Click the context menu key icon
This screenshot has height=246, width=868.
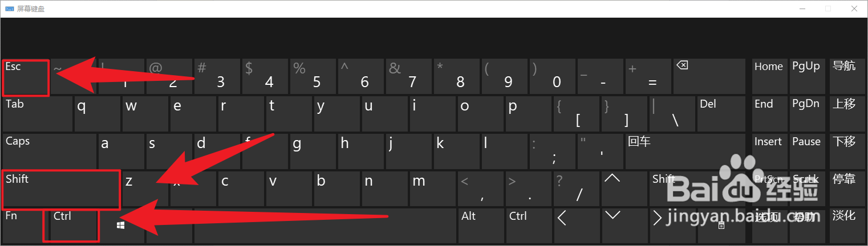tap(721, 226)
